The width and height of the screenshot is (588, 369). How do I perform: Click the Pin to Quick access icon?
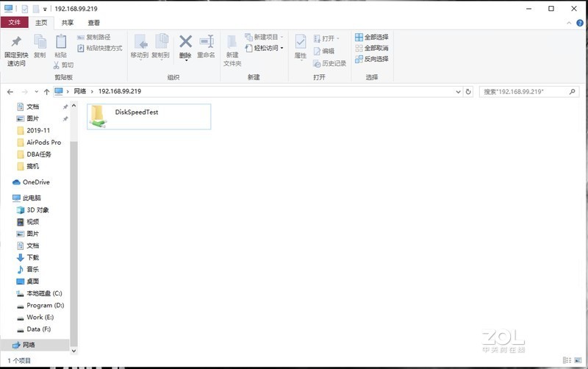[16, 42]
